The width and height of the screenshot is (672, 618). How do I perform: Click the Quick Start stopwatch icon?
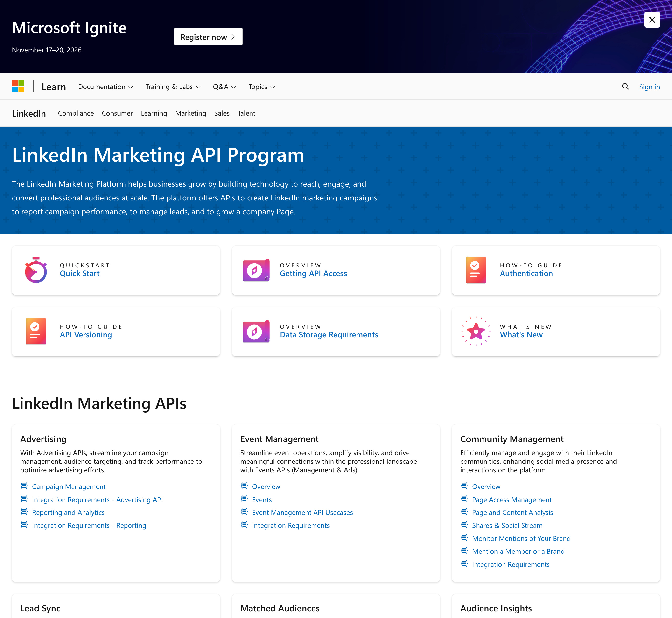point(36,270)
